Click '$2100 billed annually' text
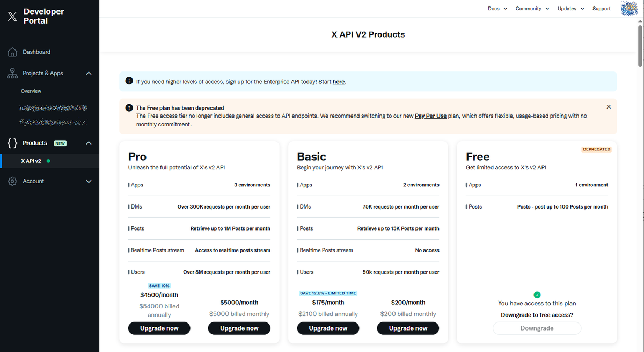This screenshot has height=352, width=644. pyautogui.click(x=328, y=314)
